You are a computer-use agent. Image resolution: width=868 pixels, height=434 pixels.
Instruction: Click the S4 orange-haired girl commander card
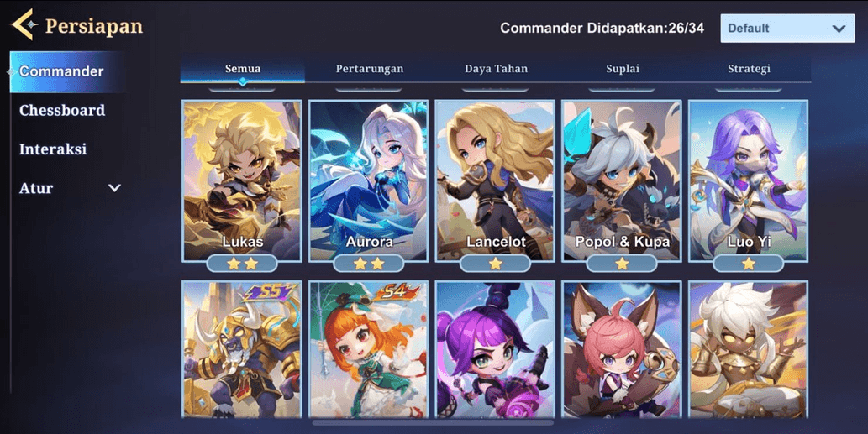(368, 349)
